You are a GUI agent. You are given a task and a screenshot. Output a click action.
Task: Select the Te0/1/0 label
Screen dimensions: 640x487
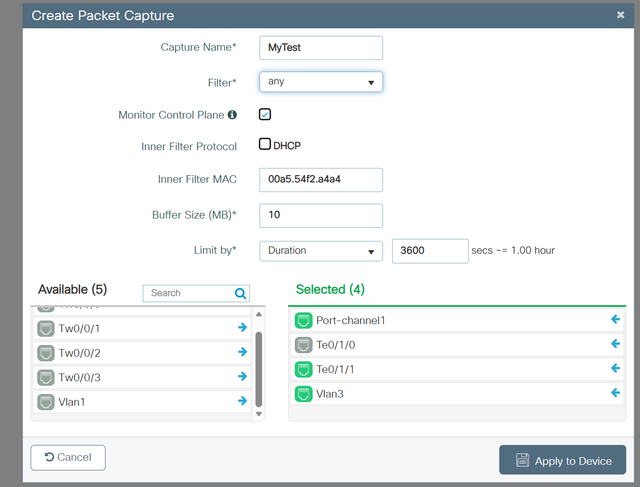click(x=336, y=345)
